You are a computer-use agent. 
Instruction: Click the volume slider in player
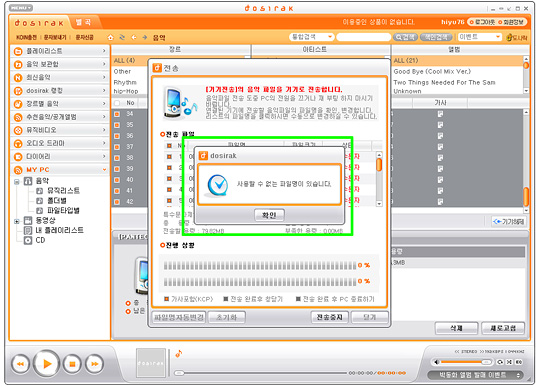[x=466, y=362]
